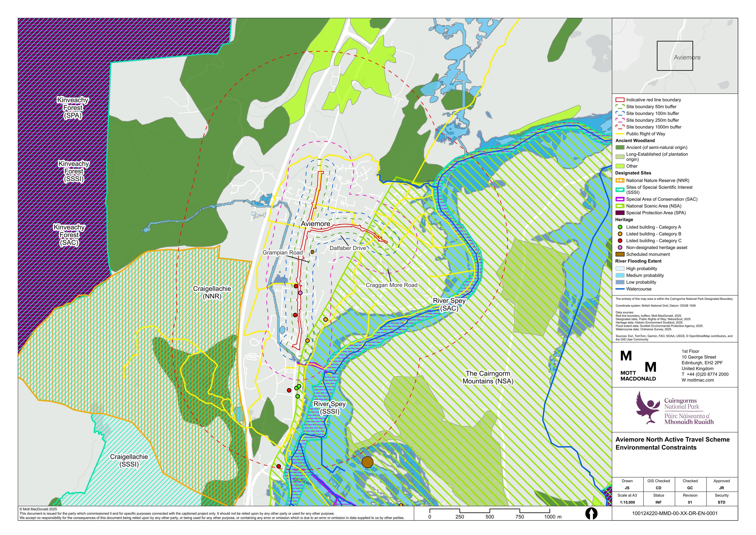Click the Other woodland light green swatch
756x535 pixels.
coord(620,166)
